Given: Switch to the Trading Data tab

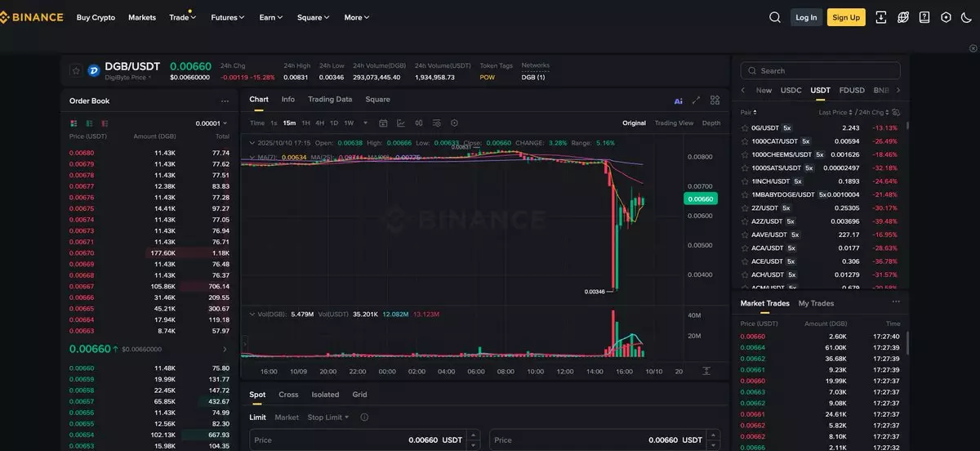Looking at the screenshot, I should pyautogui.click(x=330, y=100).
